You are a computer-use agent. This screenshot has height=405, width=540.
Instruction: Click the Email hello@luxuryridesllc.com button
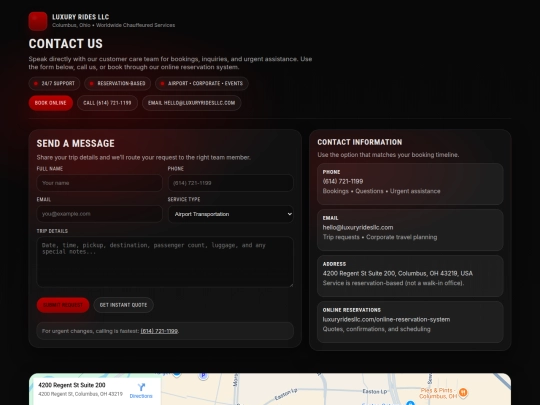point(191,103)
